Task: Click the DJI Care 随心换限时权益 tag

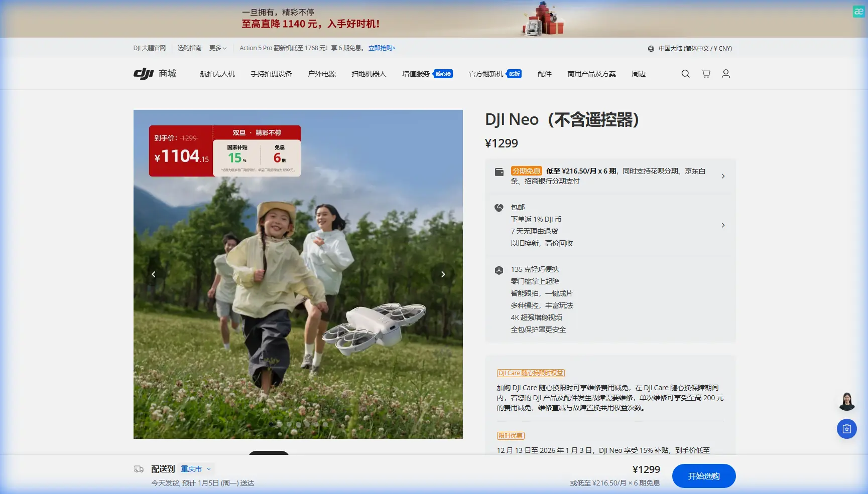Action: [530, 373]
